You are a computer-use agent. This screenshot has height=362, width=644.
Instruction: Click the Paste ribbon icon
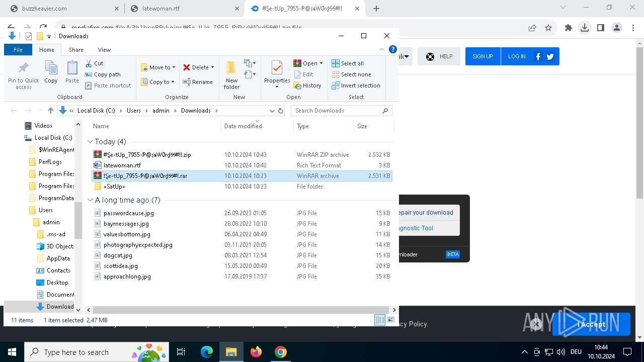[x=72, y=68]
